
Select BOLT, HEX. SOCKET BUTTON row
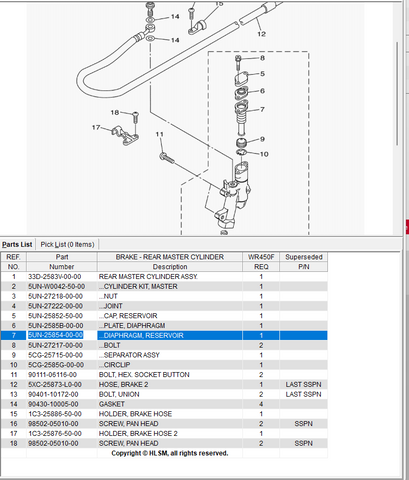pos(164,375)
